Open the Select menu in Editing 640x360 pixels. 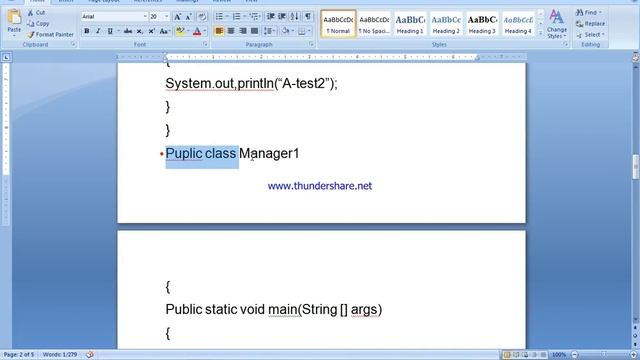click(x=590, y=35)
